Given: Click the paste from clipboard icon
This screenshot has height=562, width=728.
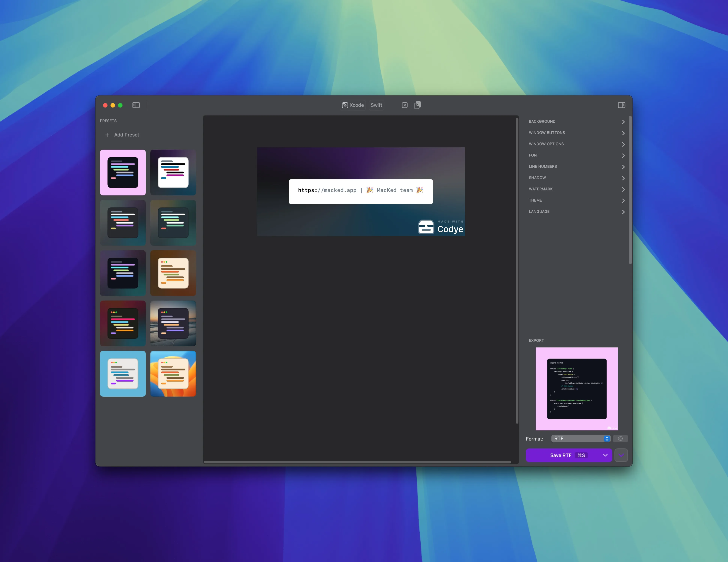Looking at the screenshot, I should [417, 105].
